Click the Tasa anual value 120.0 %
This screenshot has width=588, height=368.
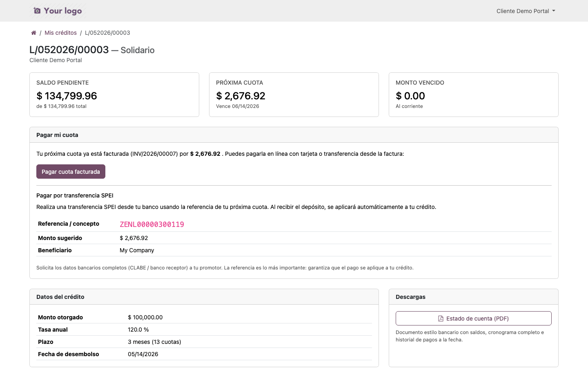click(x=138, y=330)
